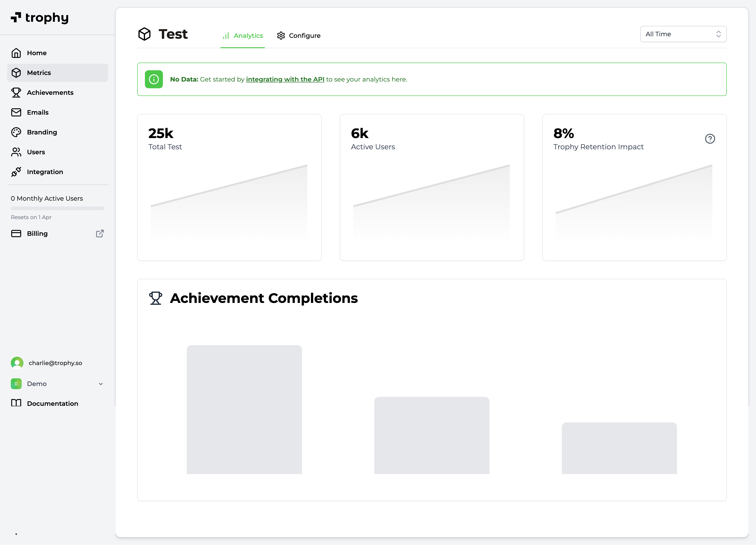Image resolution: width=756 pixels, height=545 pixels.
Task: Click the Billing external link icon
Action: 100,234
